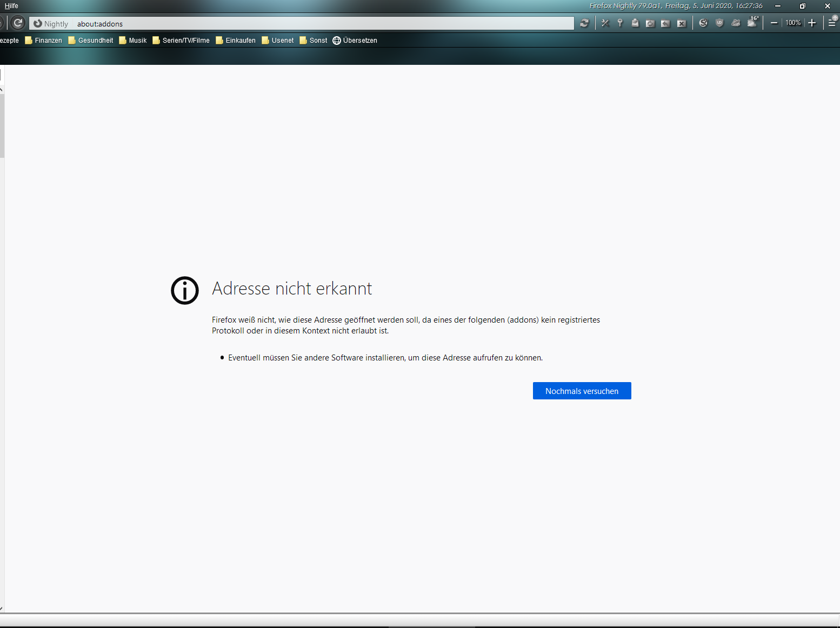The width and height of the screenshot is (840, 628).
Task: Click the folder icon with X mark
Action: (x=681, y=23)
